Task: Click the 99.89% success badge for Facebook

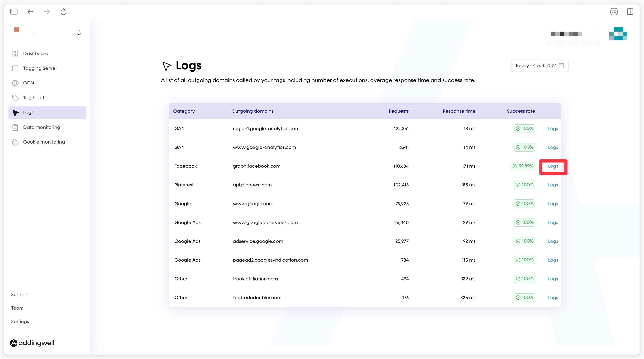Action: [x=523, y=166]
